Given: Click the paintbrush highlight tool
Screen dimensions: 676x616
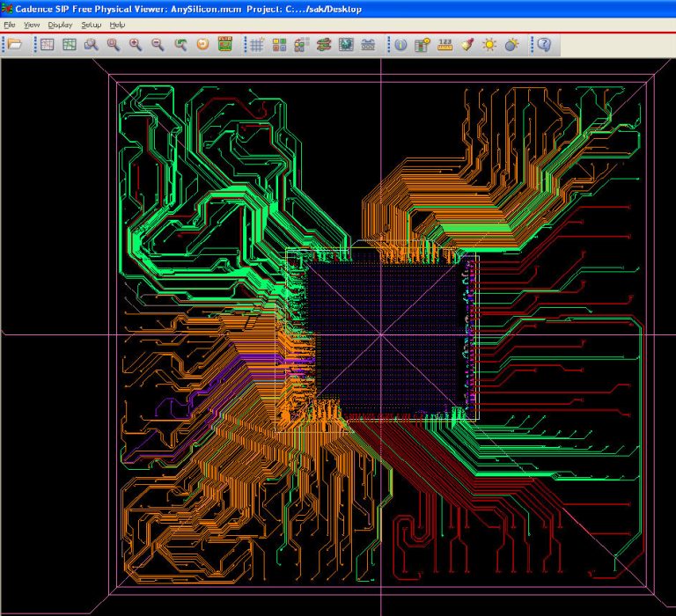Looking at the screenshot, I should point(467,44).
